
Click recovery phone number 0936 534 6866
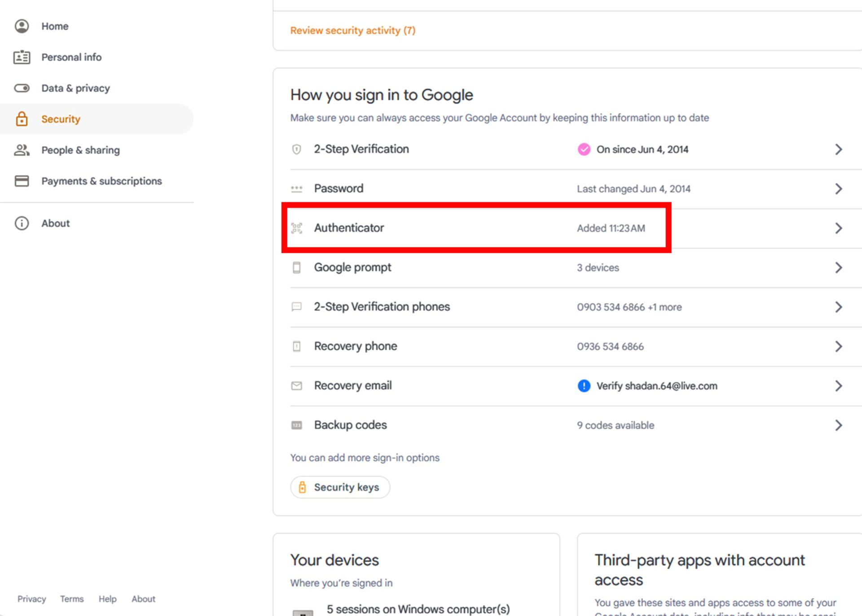610,346
